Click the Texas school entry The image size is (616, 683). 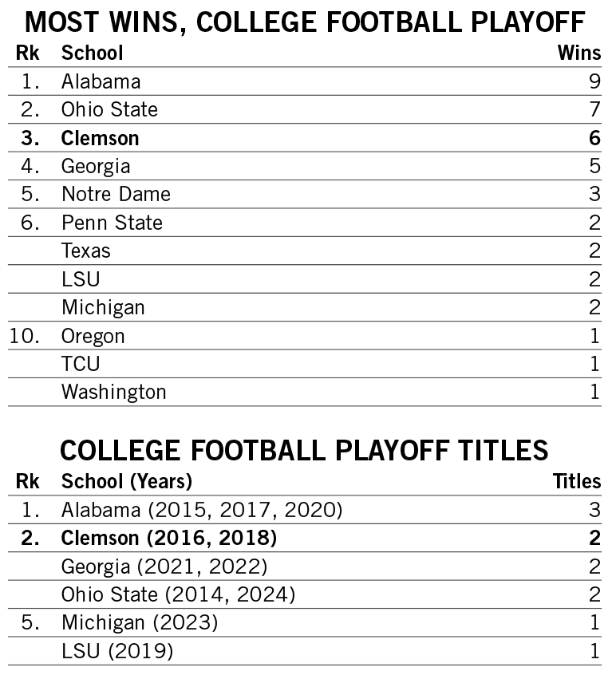[86, 251]
